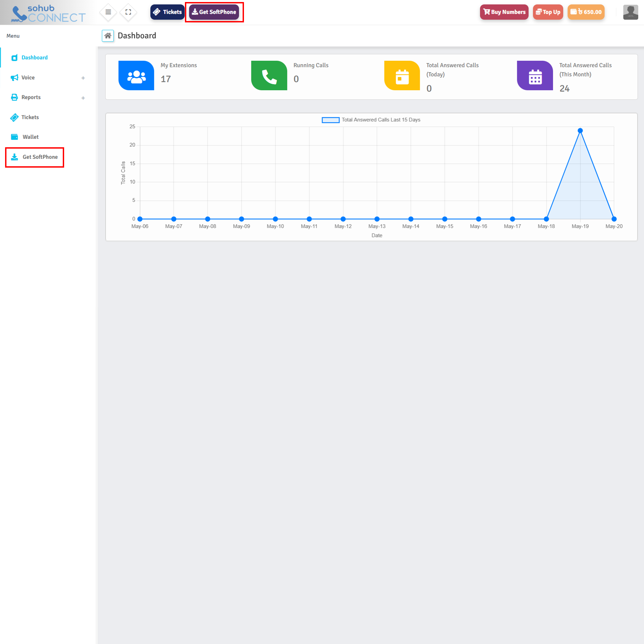The width and height of the screenshot is (644, 644).
Task: Click the purple monthly calendar icon
Action: (535, 76)
